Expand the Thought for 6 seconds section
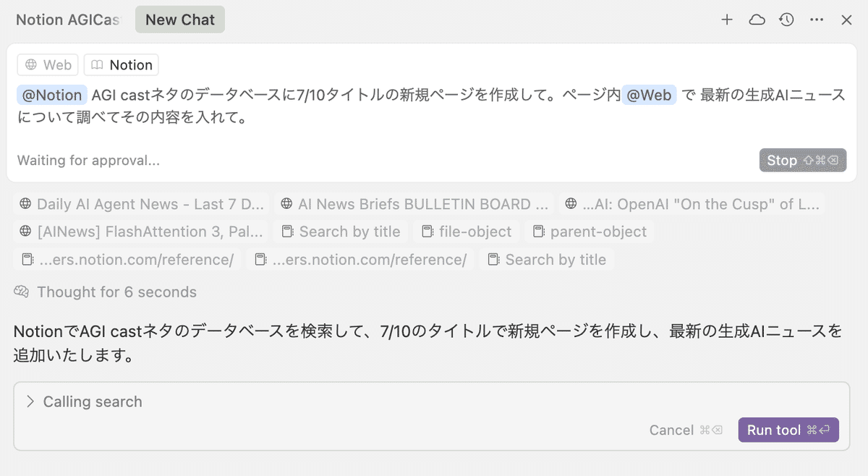 (116, 292)
